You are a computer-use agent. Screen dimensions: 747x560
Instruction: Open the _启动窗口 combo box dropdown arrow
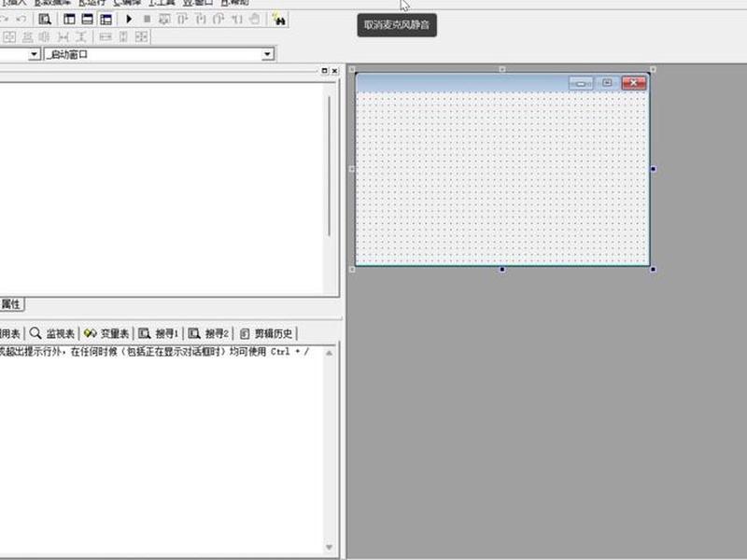point(267,54)
